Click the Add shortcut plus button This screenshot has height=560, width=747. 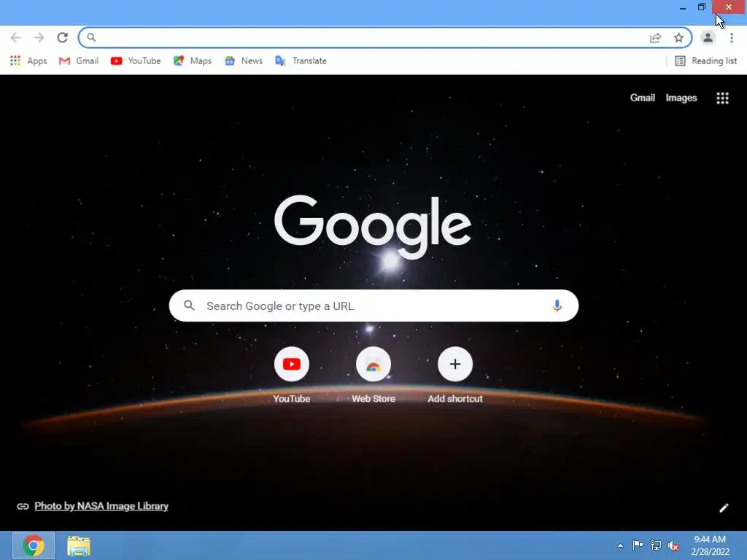[455, 365]
